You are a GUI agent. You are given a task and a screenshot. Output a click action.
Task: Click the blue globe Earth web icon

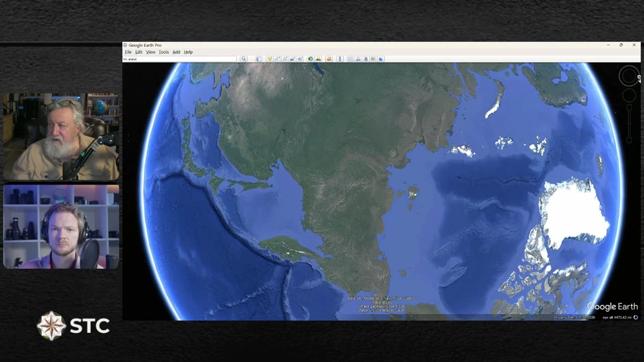pyautogui.click(x=381, y=59)
